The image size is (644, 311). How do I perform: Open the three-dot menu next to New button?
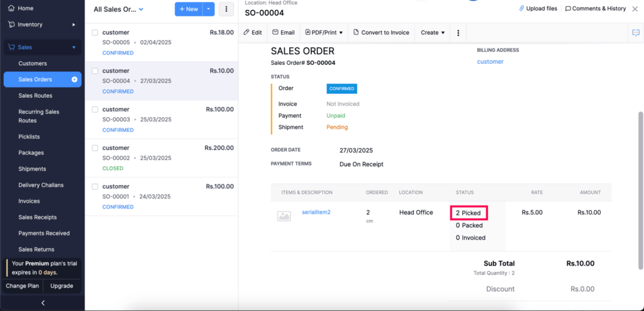click(x=226, y=9)
